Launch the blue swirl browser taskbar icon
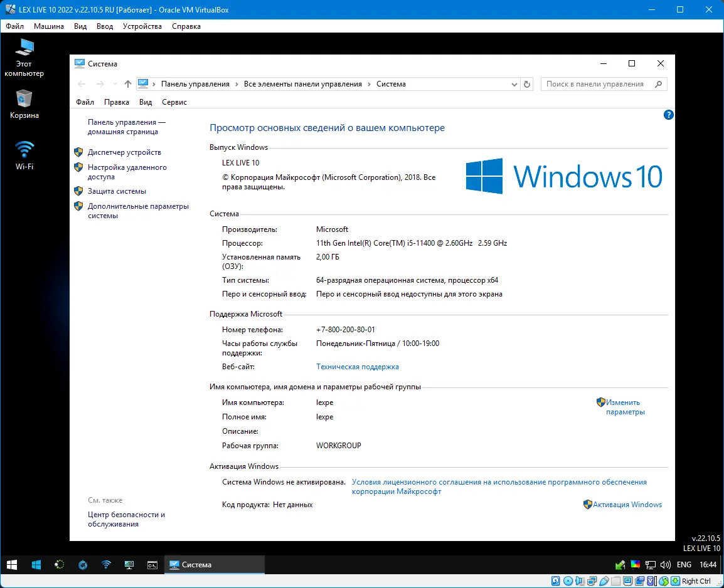Viewport: 724px width, 588px height. 83,564
